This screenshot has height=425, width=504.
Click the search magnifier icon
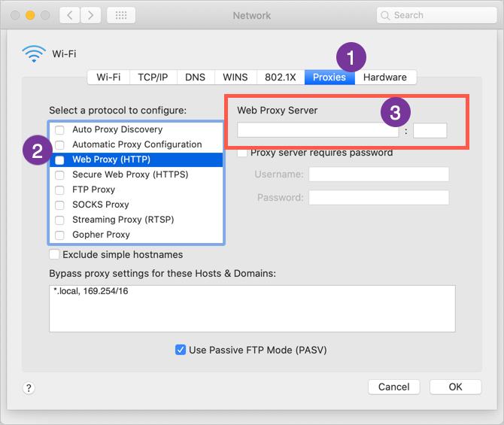(385, 15)
